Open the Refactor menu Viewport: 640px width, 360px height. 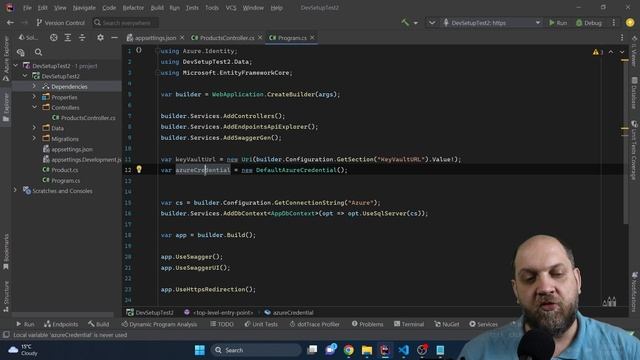[x=133, y=8]
